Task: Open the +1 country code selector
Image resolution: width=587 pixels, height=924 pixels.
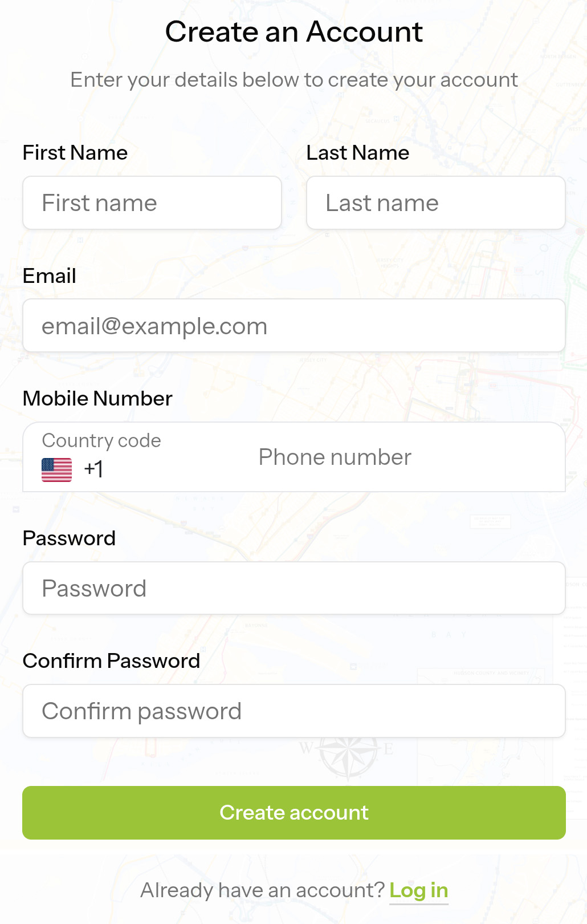Action: [x=94, y=469]
